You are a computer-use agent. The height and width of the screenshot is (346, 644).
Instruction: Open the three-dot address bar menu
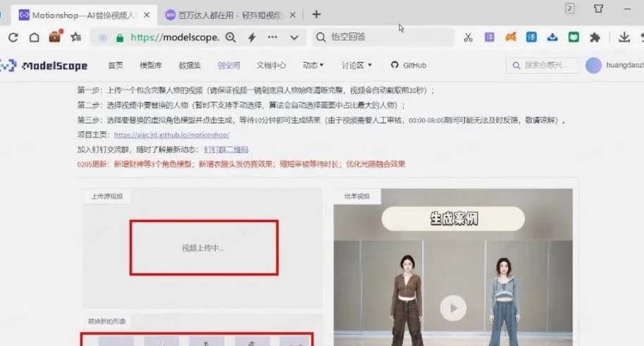coord(272,37)
